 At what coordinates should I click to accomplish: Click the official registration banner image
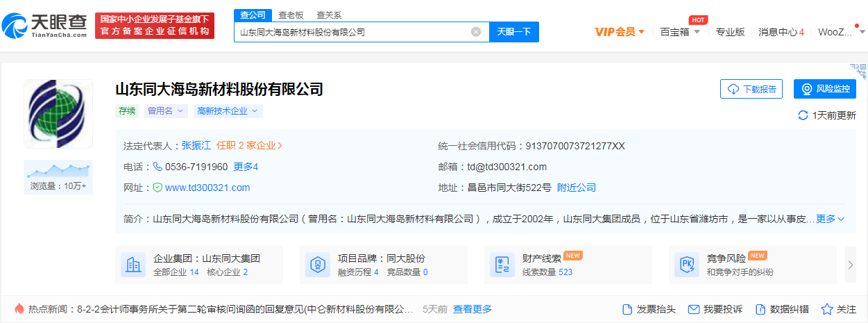click(x=155, y=26)
